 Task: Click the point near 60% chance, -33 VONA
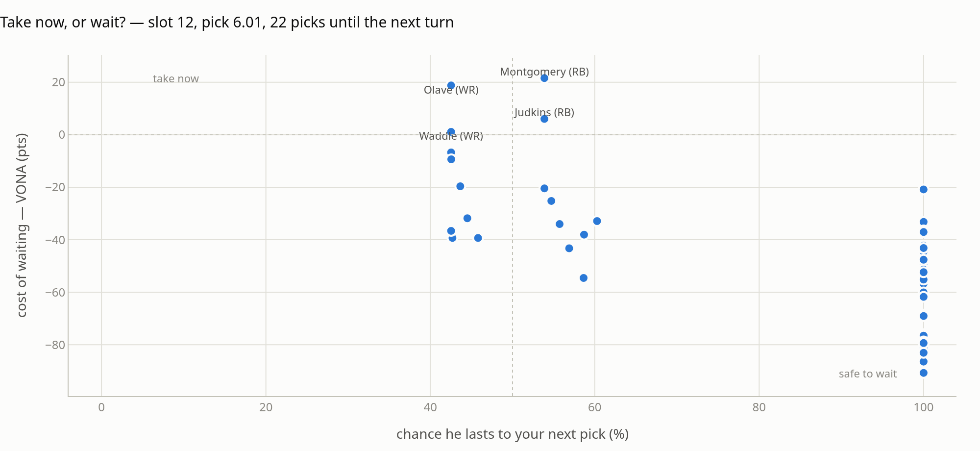597,221
